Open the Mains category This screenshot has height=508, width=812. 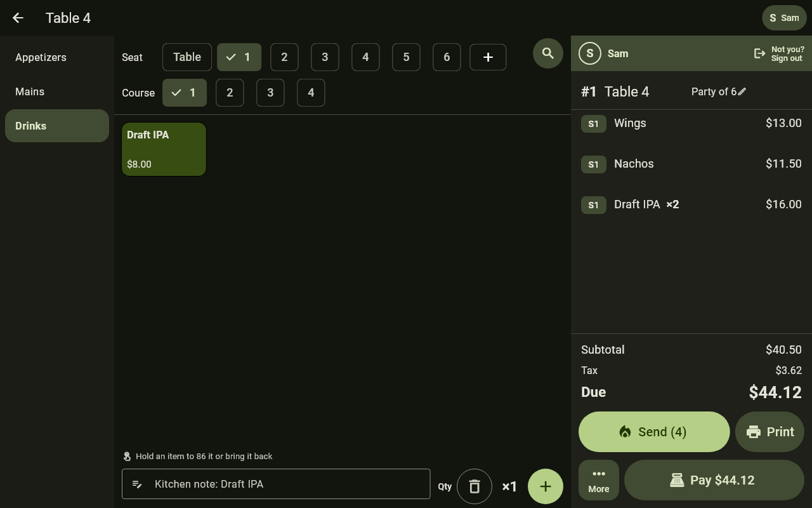point(57,91)
